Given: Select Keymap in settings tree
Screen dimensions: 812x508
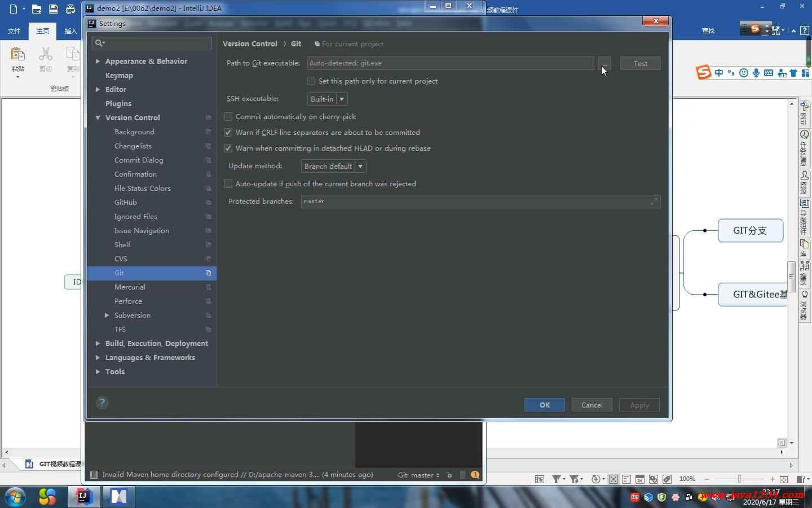Looking at the screenshot, I should coord(119,75).
